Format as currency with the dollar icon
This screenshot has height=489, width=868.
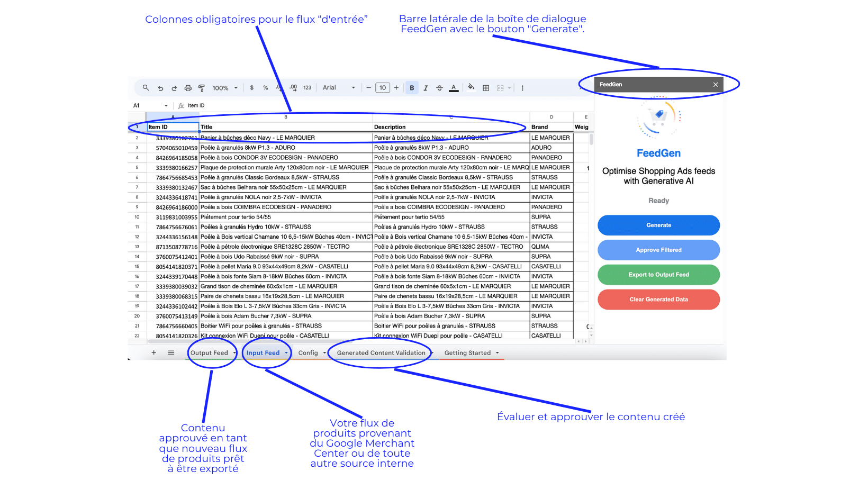click(x=252, y=88)
